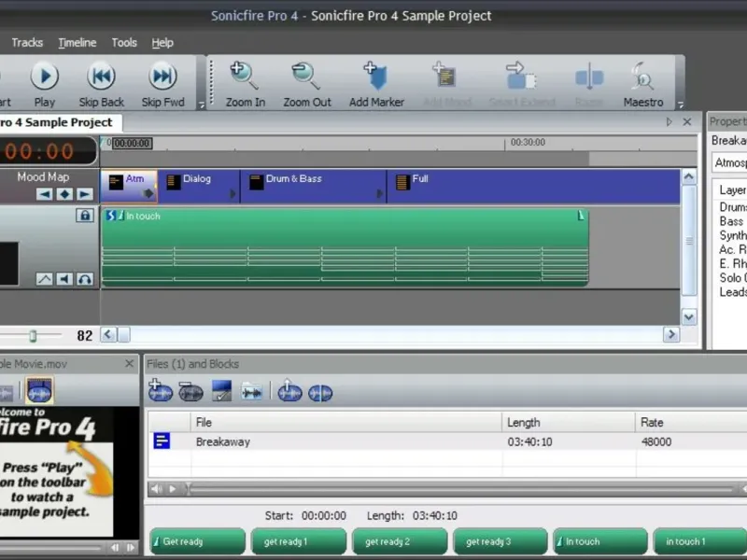Viewport: 747px width, 560px height.
Task: Expand the toolbar overflow arrow after Maestro
Action: pos(681,105)
